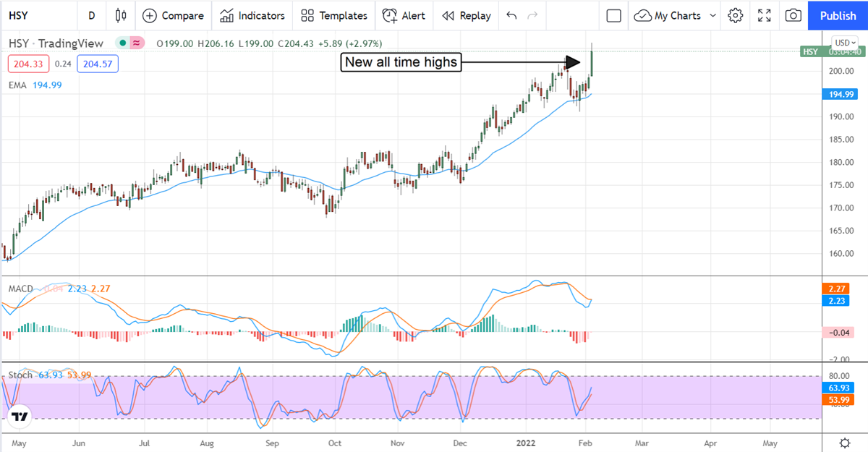Click the Publish button
The height and width of the screenshot is (452, 868).
point(838,15)
